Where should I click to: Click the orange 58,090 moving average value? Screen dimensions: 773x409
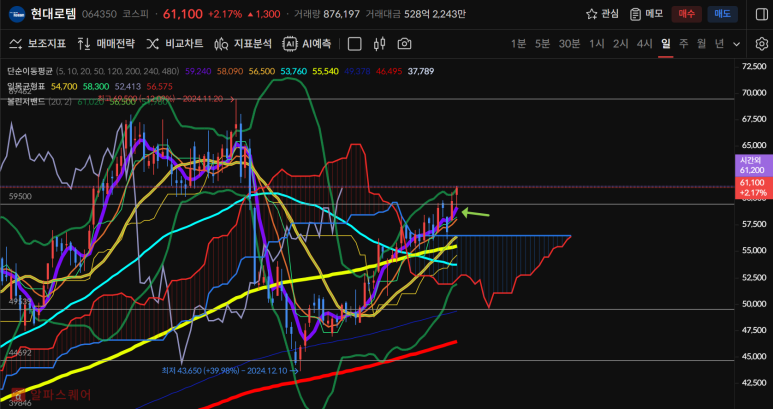point(230,71)
